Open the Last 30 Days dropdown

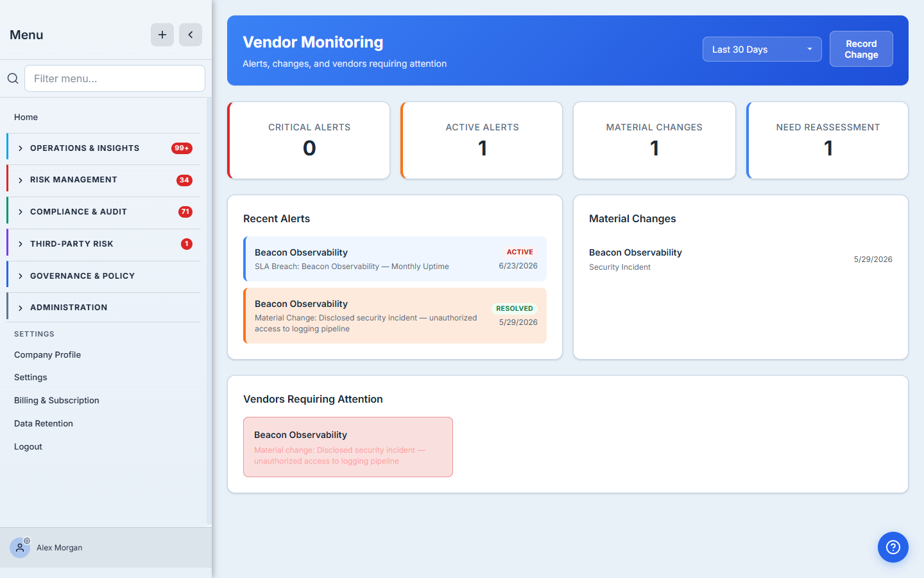pos(762,49)
